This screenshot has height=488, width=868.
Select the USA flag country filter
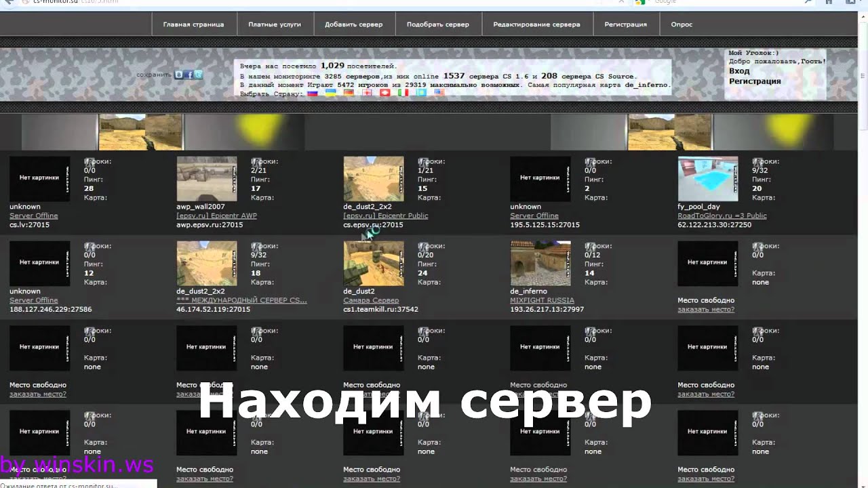tap(439, 93)
